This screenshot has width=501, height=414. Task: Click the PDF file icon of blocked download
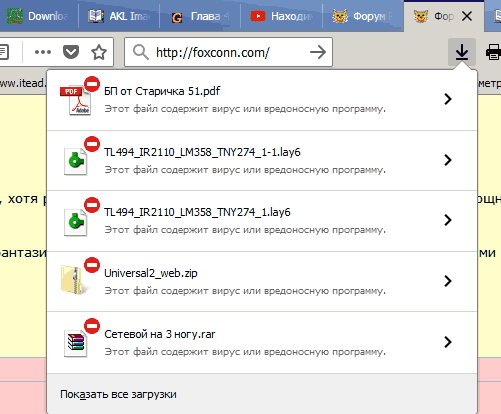click(75, 100)
